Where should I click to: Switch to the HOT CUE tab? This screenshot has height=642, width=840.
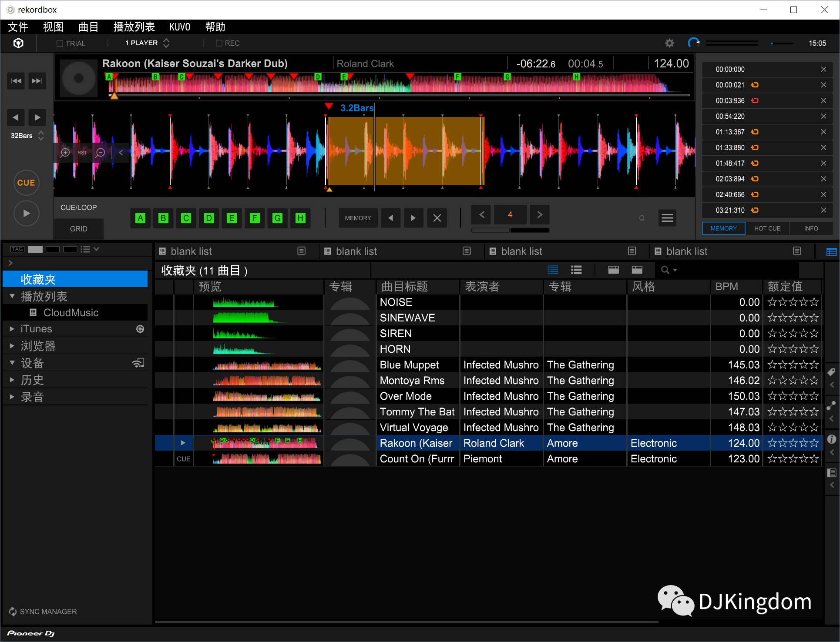tap(767, 228)
